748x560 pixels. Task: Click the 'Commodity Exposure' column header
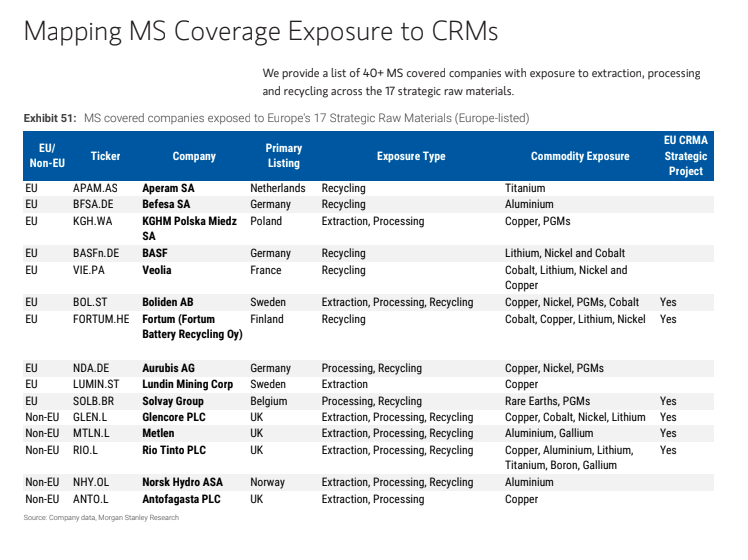click(x=580, y=156)
